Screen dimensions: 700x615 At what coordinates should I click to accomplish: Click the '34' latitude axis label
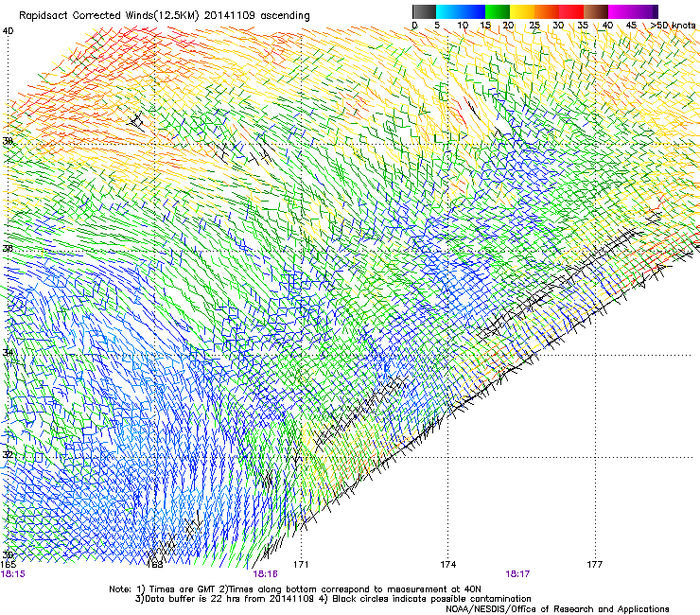(x=8, y=352)
